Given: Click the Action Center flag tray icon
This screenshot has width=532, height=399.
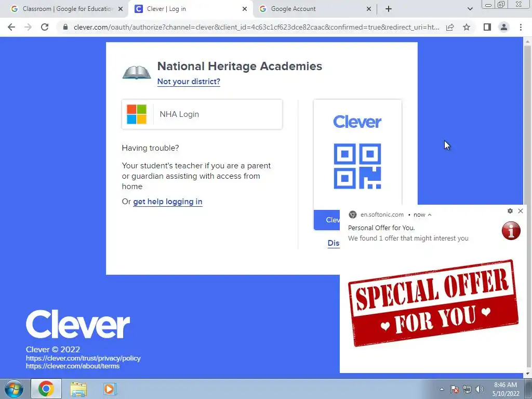Looking at the screenshot, I should click(x=455, y=390).
